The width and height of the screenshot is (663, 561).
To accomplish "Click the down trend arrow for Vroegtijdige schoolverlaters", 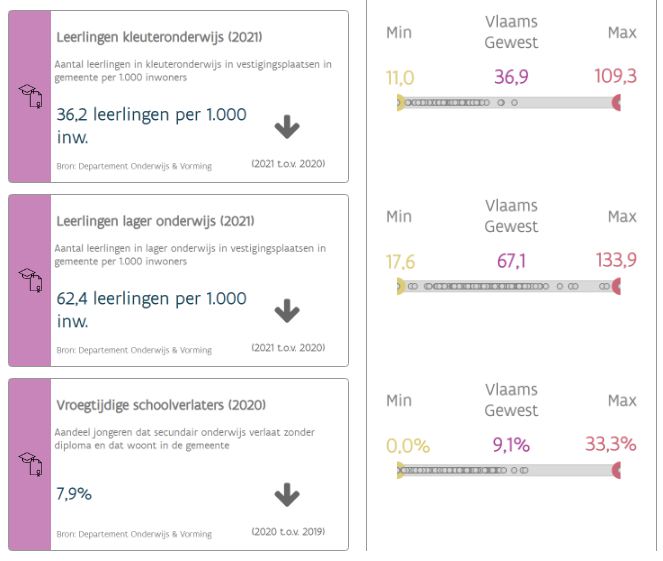I will click(287, 495).
